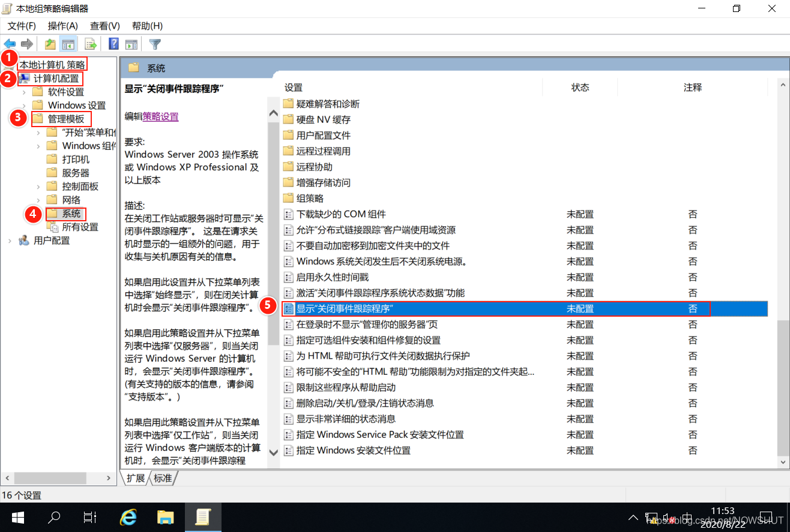Select 在登录时不显示"管理你的服务器"页 row
The image size is (790, 532).
pyautogui.click(x=524, y=324)
